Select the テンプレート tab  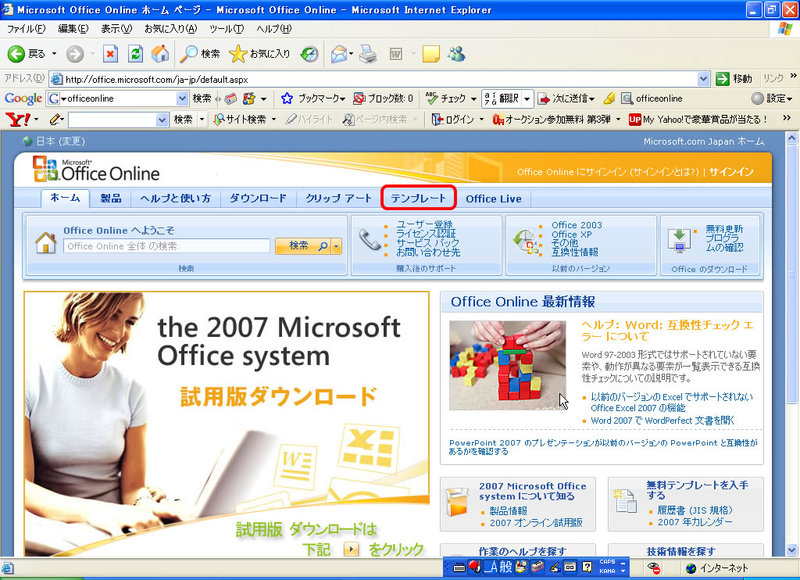(418, 198)
